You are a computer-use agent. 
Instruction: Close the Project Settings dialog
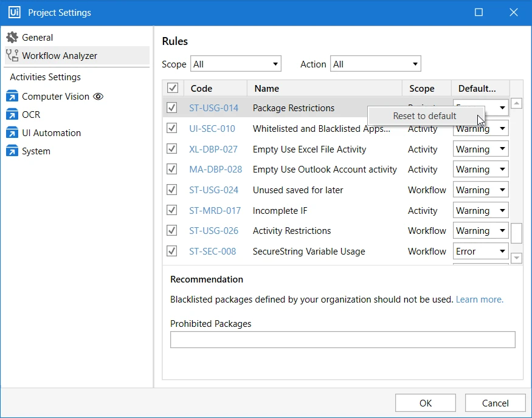[514, 13]
